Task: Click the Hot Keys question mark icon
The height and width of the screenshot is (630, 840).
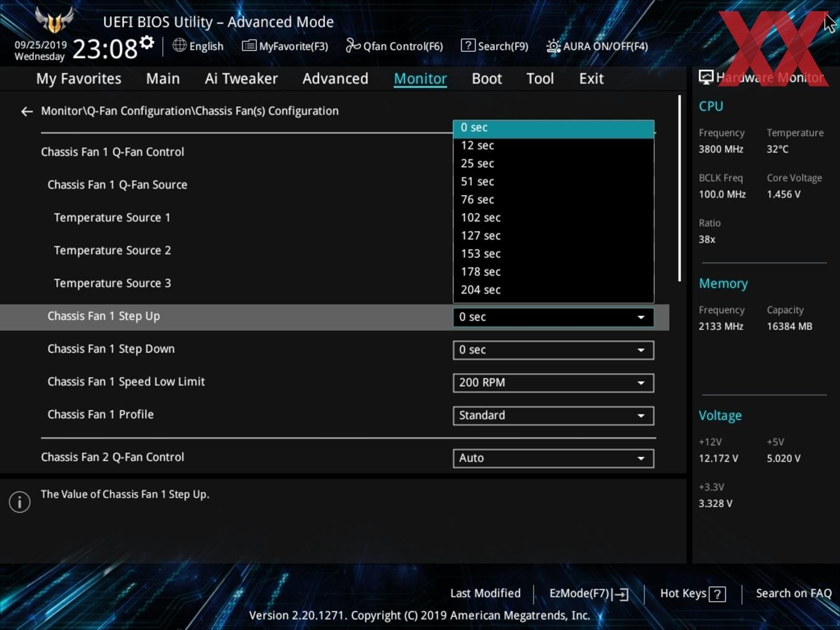Action: [717, 594]
